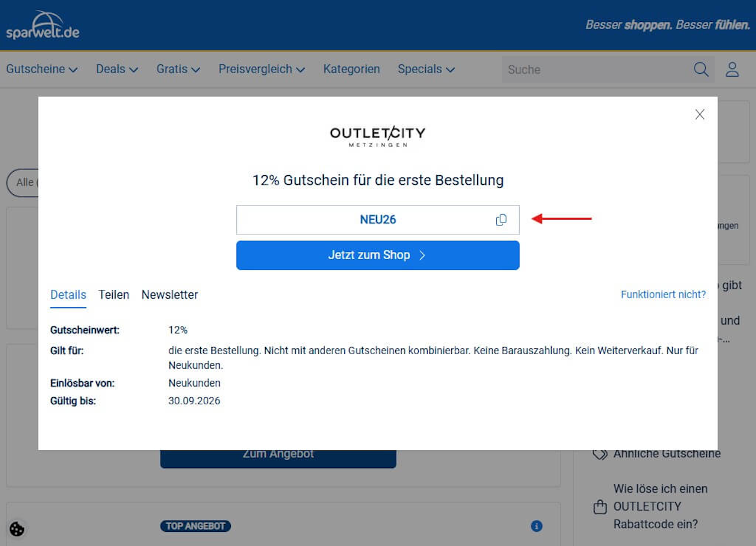Click the search magnifier icon

coord(701,69)
